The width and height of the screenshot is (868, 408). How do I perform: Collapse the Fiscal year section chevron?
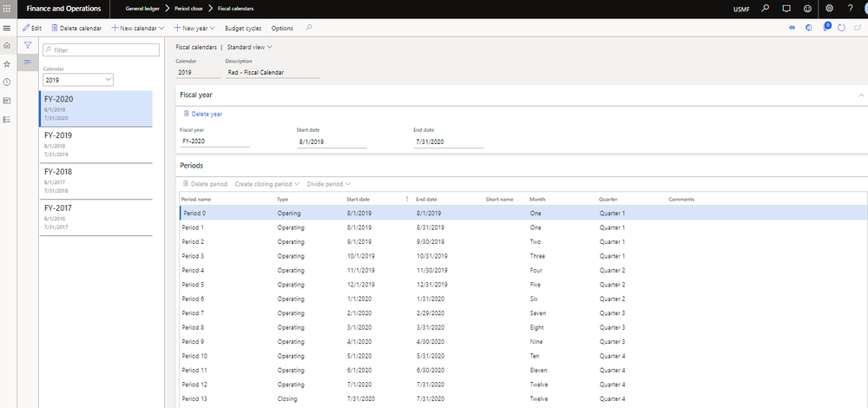point(861,95)
